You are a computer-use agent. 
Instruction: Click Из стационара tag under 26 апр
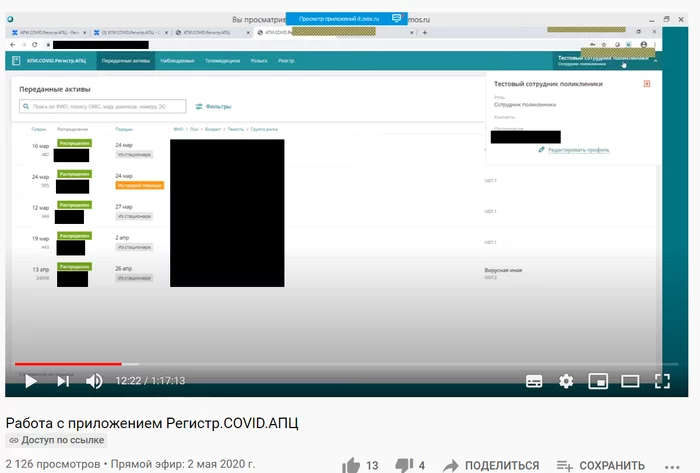click(134, 278)
